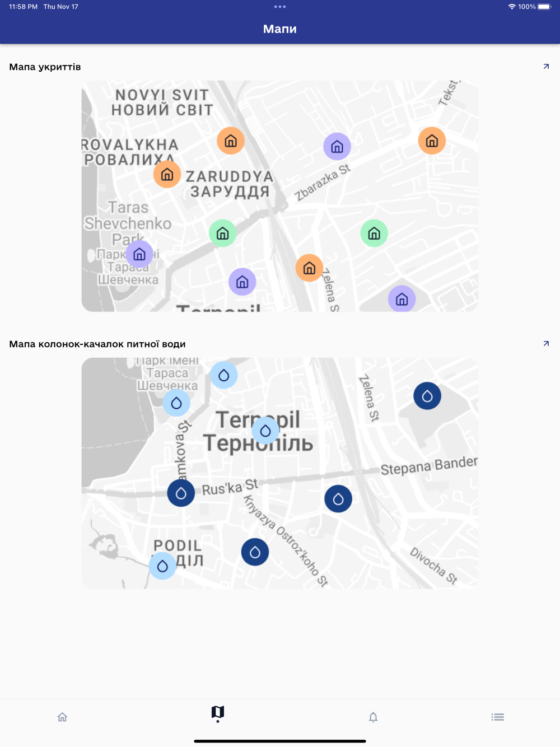This screenshot has width=560, height=747.
Task: Select the Maps tab icon in bottom bar
Action: [x=218, y=713]
